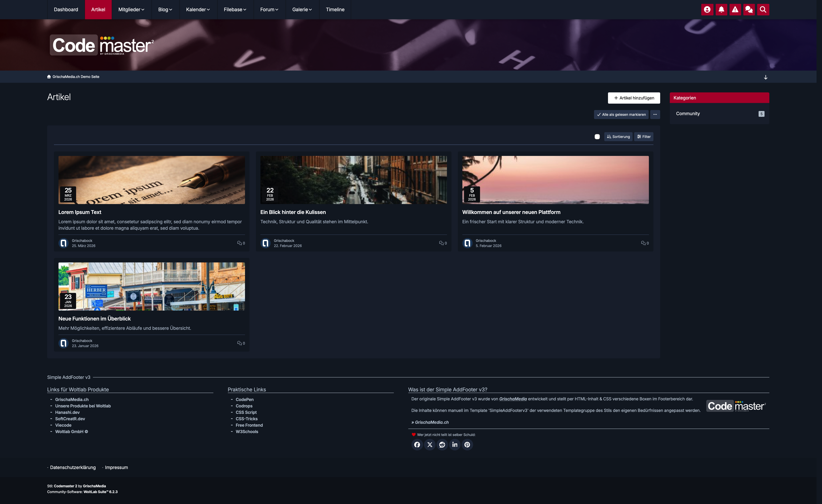Click the down-arrow jump-to-bottom icon

(x=766, y=77)
